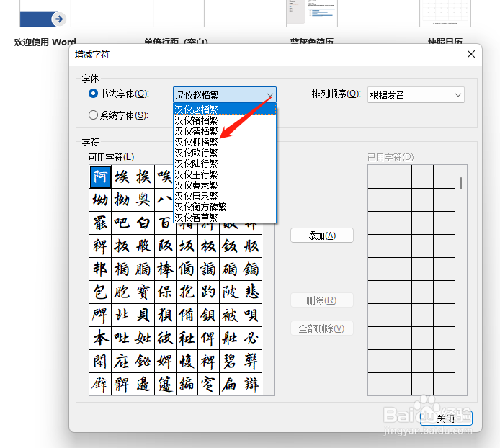500x448 pixels.
Task: Select the character 編 in the grid
Action: [x=187, y=384]
